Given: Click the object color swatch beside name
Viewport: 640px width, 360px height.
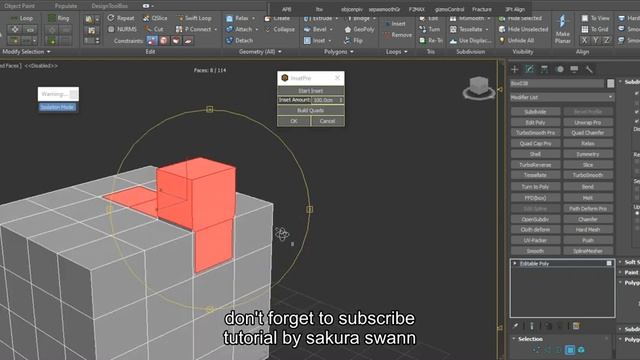Looking at the screenshot, I should (610, 83).
